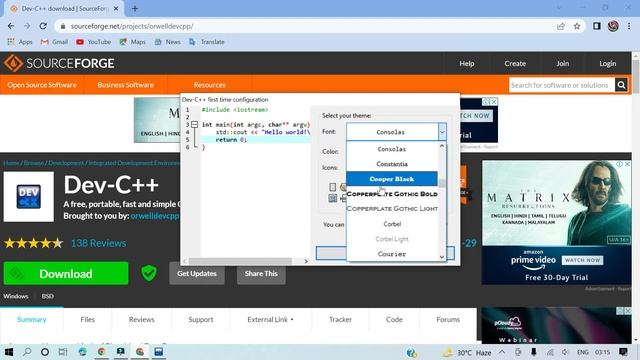Open Windows taskbar search
Screen dimensions: 640x360
pyautogui.click(x=27, y=352)
